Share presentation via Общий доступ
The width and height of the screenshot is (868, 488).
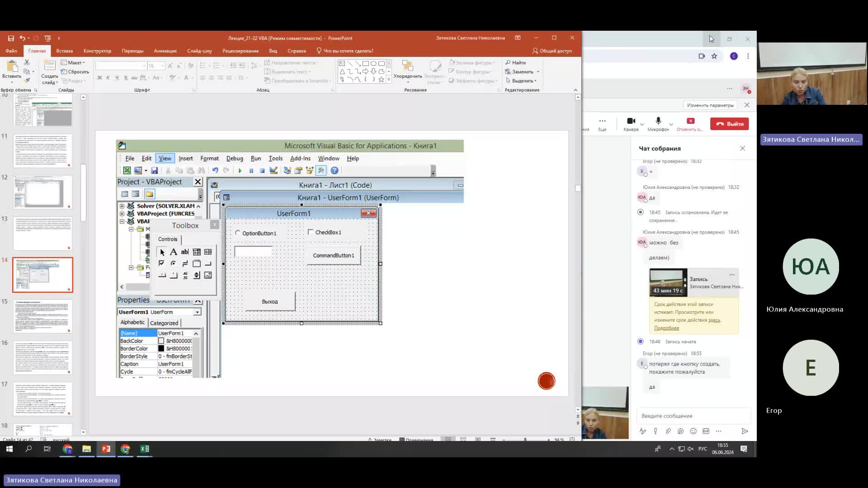pos(552,51)
